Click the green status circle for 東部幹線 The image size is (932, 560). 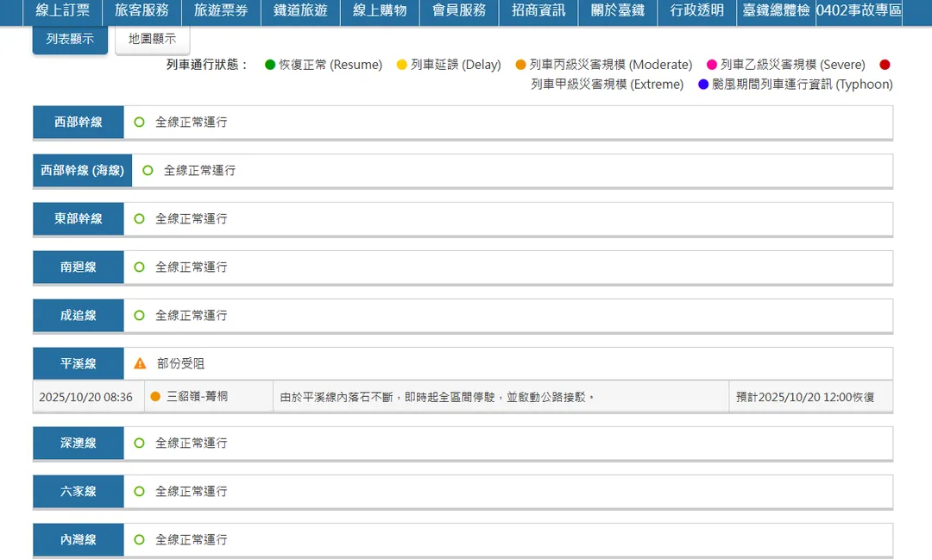pos(139,219)
